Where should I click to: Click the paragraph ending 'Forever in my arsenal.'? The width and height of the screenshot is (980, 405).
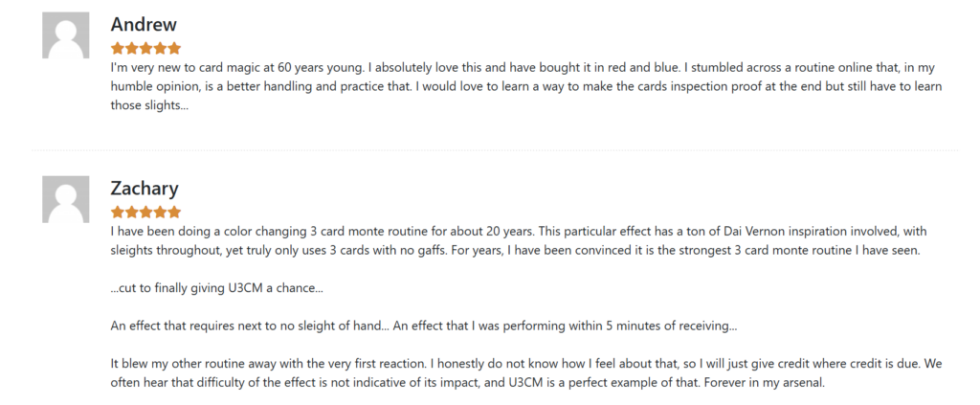(526, 373)
